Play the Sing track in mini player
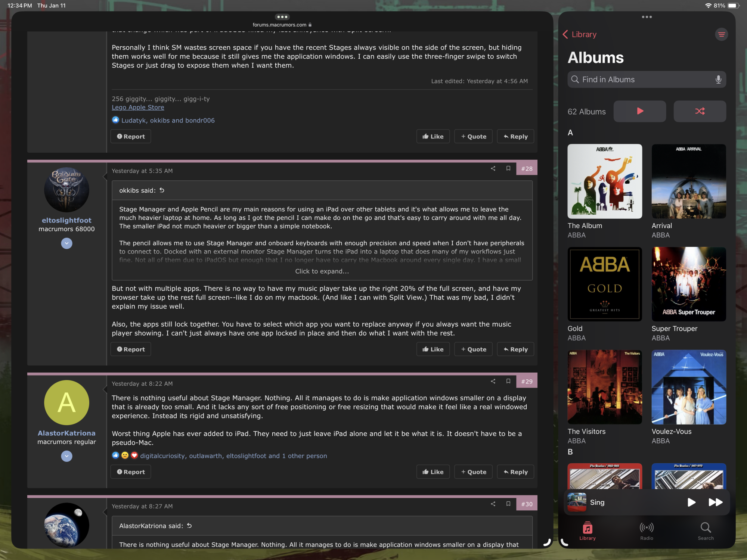Screen dimensions: 747x560 tap(691, 503)
